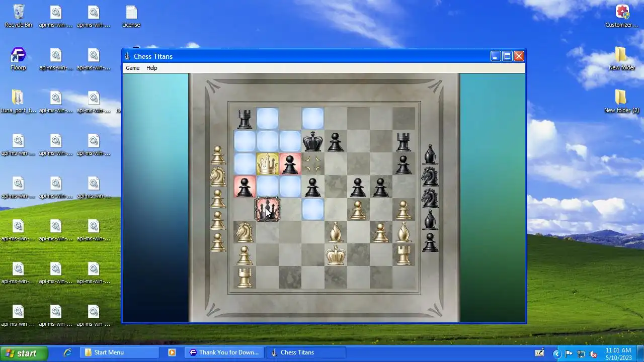Viewport: 644px width, 362px height.
Task: Click the white bishop on the right edge file
Action: pyautogui.click(x=403, y=232)
